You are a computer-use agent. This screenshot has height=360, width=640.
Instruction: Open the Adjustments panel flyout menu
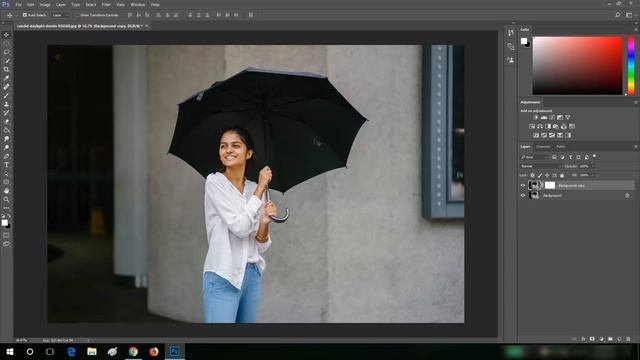[x=636, y=102]
